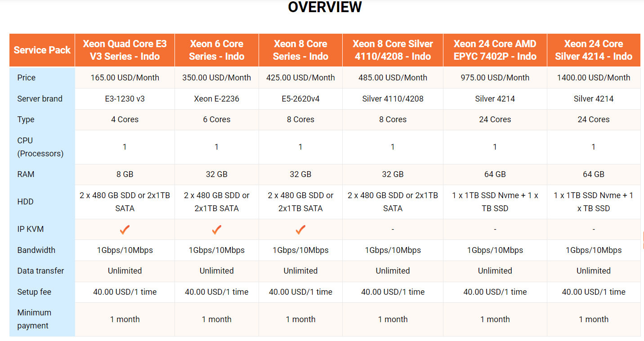Select the Xeon Quad Core E3 V3 Series column header
This screenshot has height=341, width=644.
pyautogui.click(x=125, y=49)
